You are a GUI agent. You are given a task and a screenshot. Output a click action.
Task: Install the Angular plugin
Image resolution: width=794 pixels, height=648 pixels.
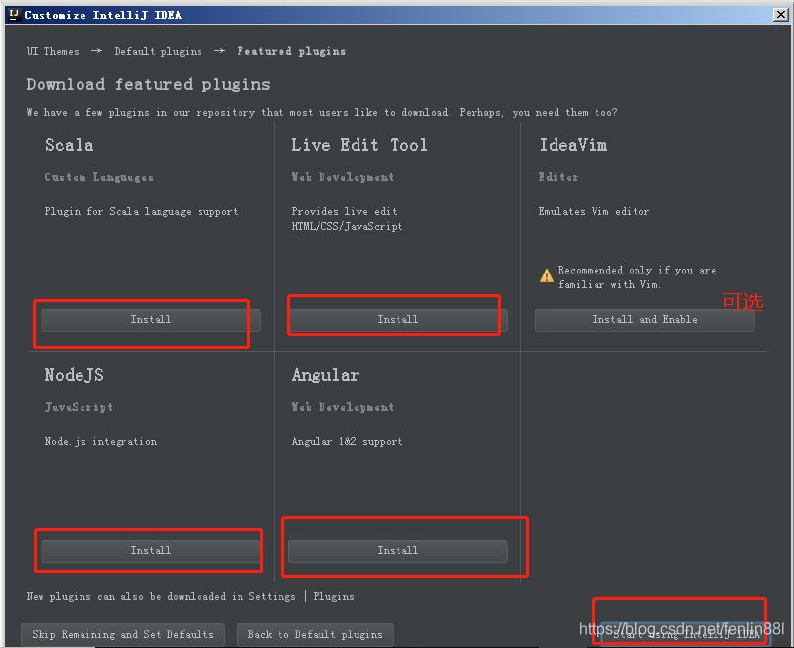(x=398, y=551)
